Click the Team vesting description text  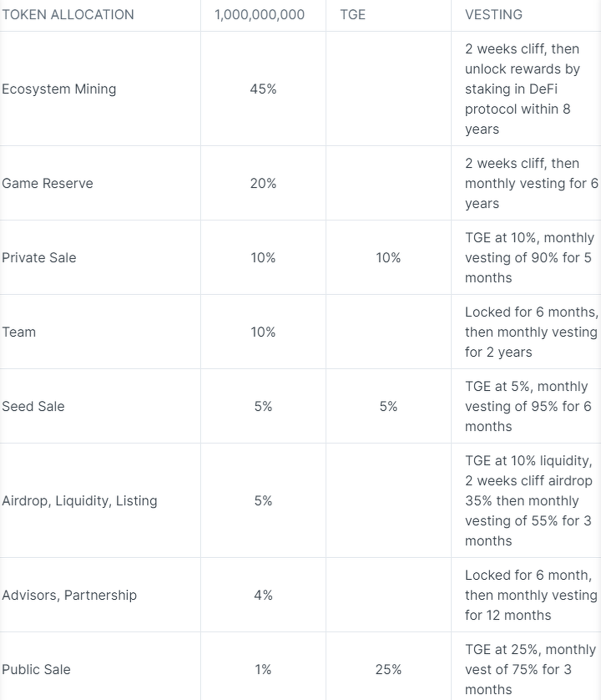point(531,332)
